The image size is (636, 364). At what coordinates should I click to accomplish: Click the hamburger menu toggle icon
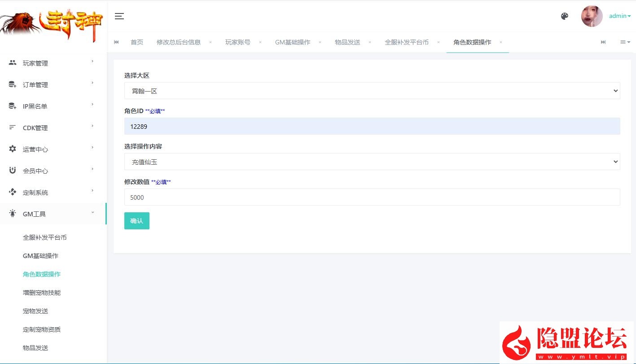click(x=119, y=16)
